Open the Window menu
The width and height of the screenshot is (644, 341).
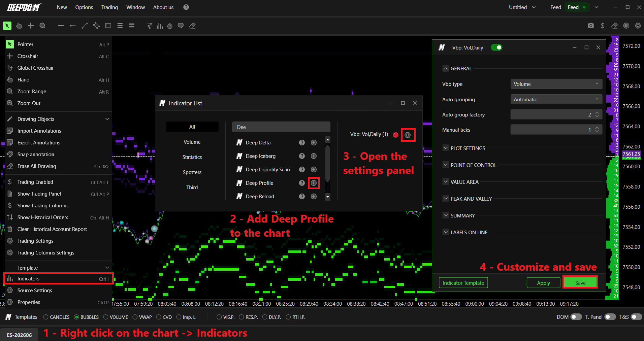pyautogui.click(x=136, y=7)
